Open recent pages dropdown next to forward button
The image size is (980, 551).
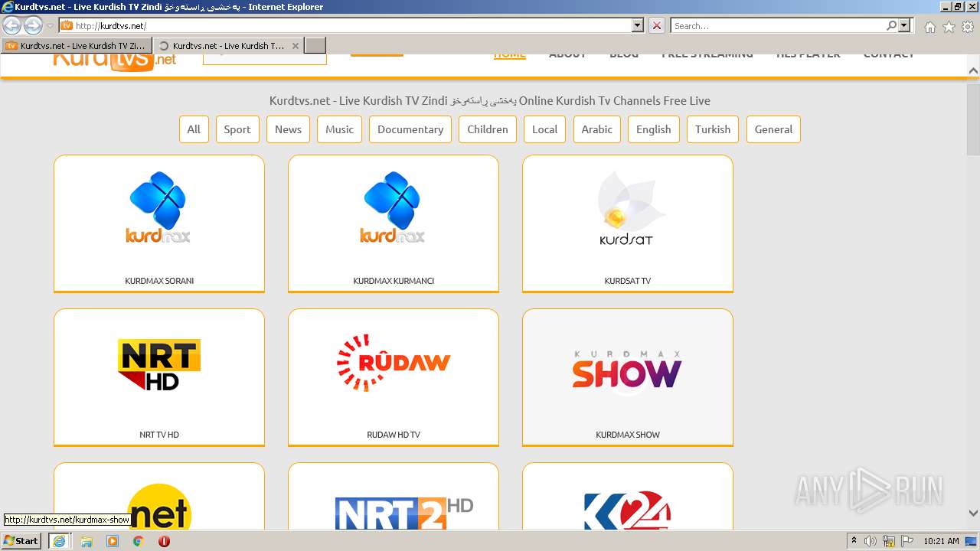[50, 26]
